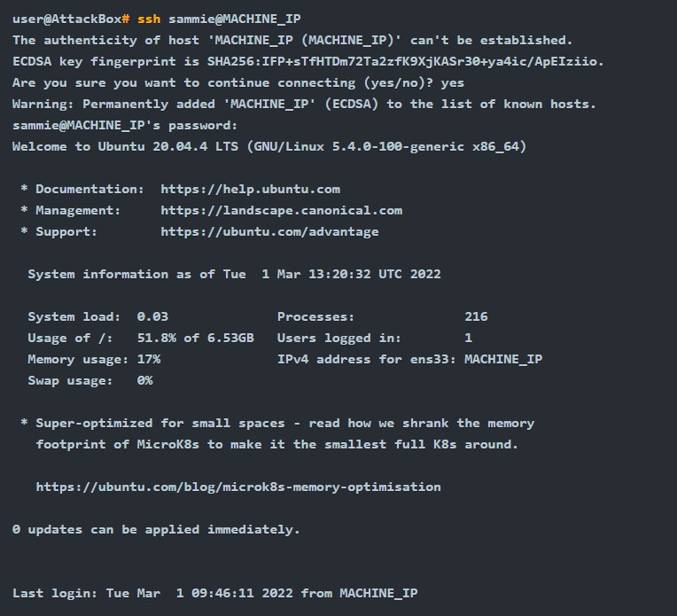
Task: Open the landscape.canonical.com management link
Action: [281, 210]
